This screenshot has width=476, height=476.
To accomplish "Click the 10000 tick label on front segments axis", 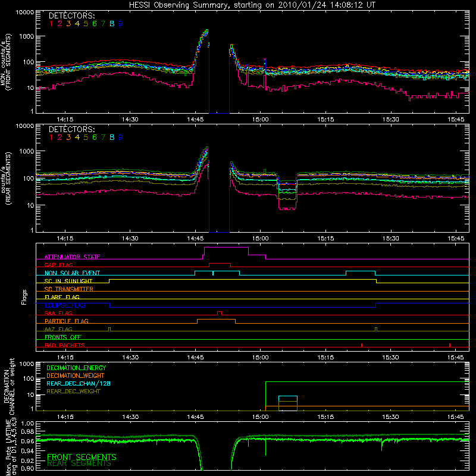I will click(x=25, y=12).
